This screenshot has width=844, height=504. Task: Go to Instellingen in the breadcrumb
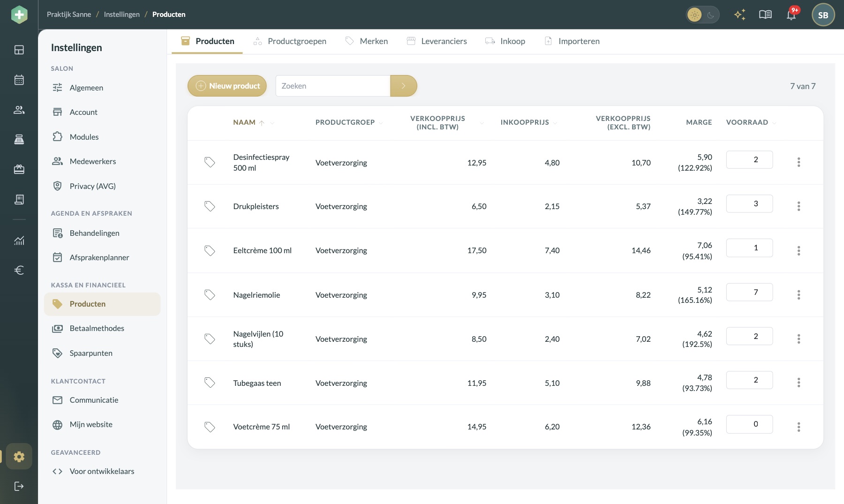point(121,15)
